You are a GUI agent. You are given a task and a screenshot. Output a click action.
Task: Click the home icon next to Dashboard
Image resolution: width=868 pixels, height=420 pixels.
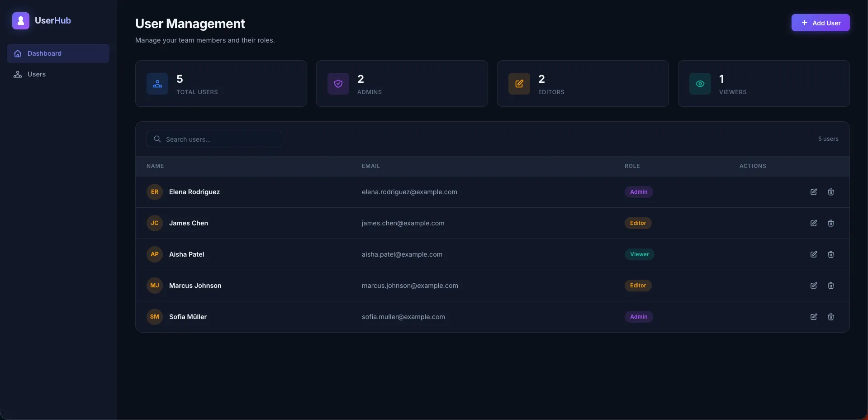tap(17, 53)
